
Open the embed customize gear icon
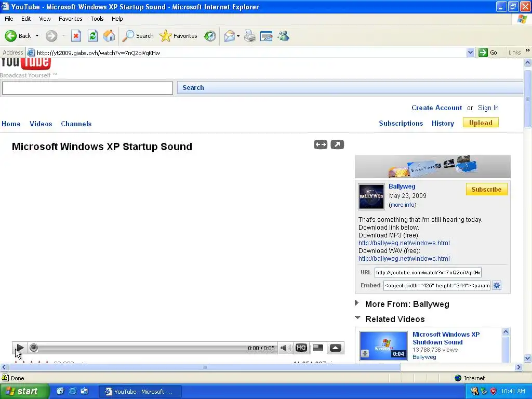point(497,285)
